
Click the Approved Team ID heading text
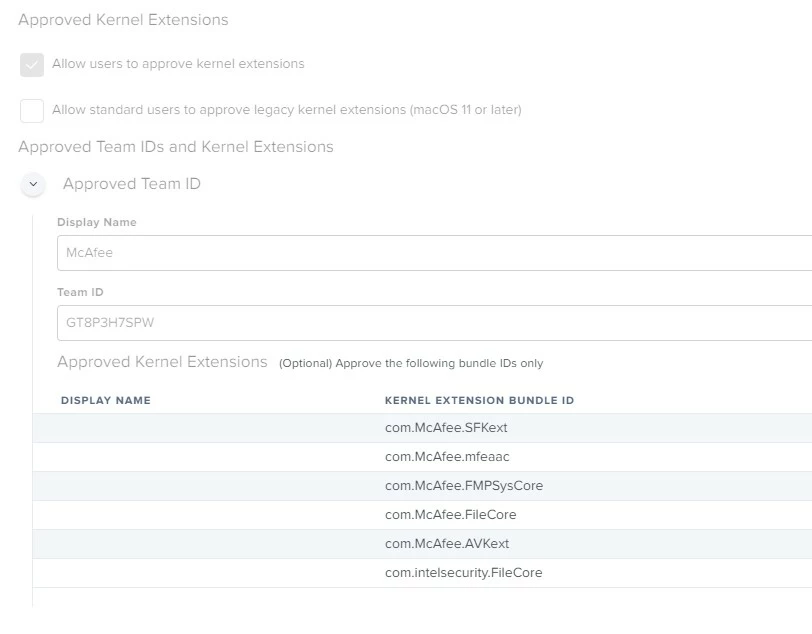132,184
